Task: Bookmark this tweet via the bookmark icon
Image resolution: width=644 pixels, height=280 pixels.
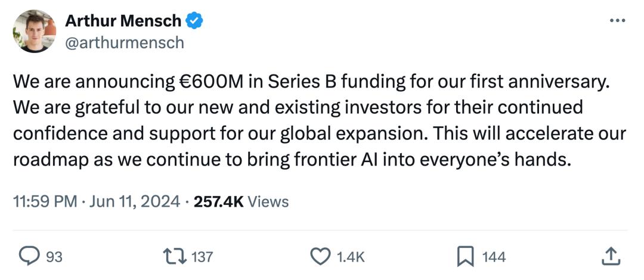Action: pos(465,256)
